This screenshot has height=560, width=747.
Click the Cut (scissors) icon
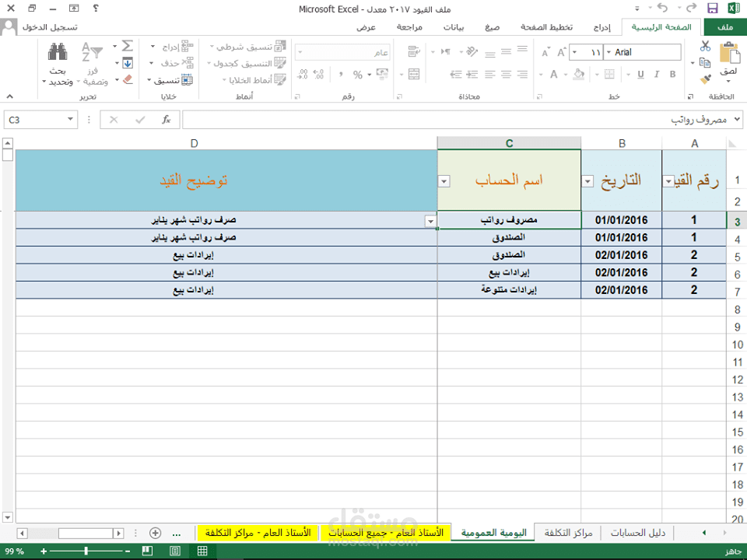click(x=704, y=45)
